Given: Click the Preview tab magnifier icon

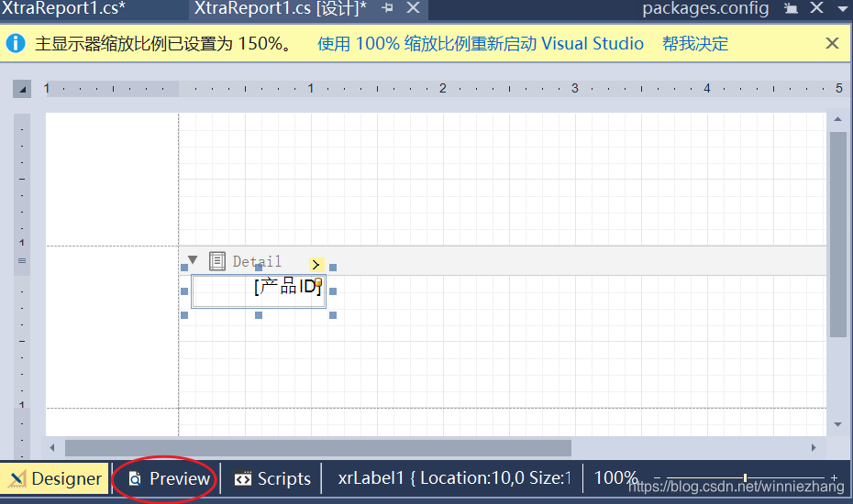Looking at the screenshot, I should [135, 478].
